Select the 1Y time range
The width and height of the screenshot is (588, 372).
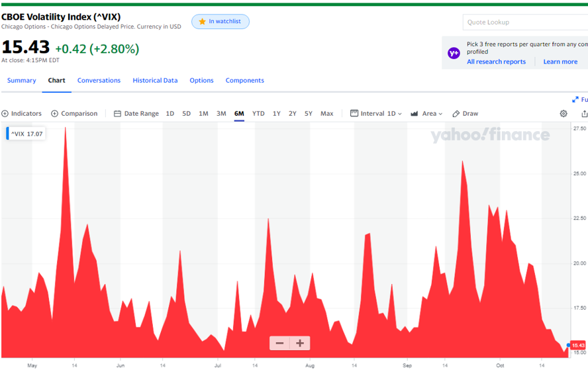[x=276, y=114]
